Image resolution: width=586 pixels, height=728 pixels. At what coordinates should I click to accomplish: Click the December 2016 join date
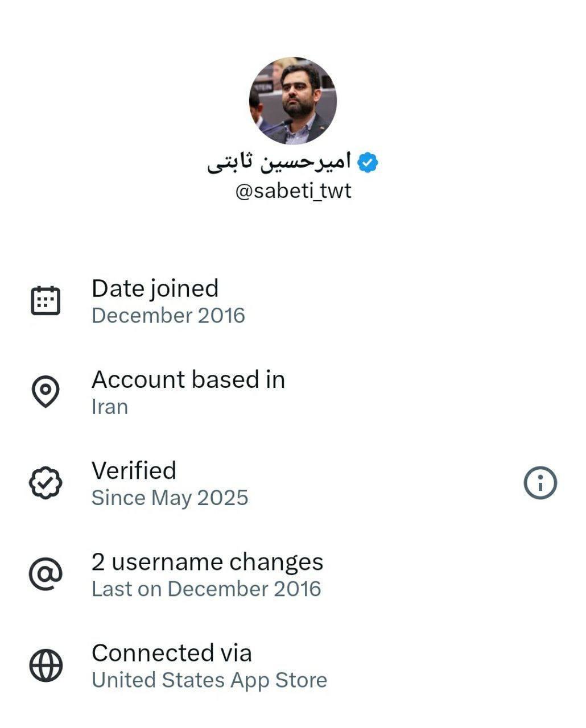point(168,316)
